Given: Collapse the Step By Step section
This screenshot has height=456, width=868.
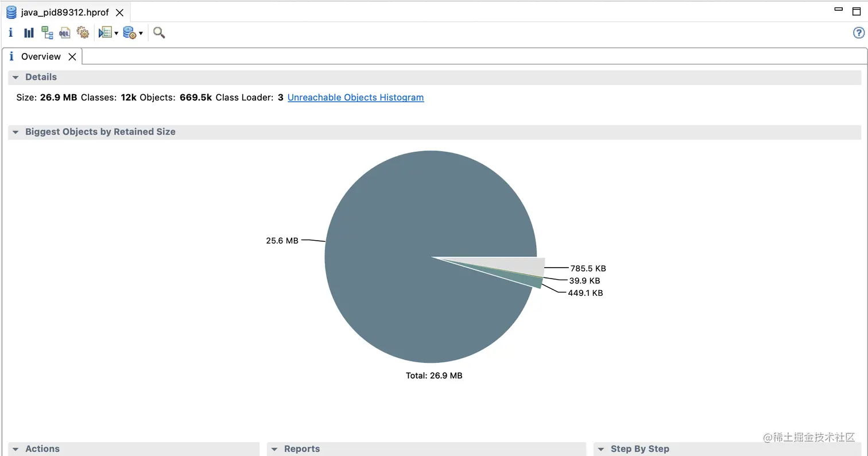Looking at the screenshot, I should tap(601, 449).
